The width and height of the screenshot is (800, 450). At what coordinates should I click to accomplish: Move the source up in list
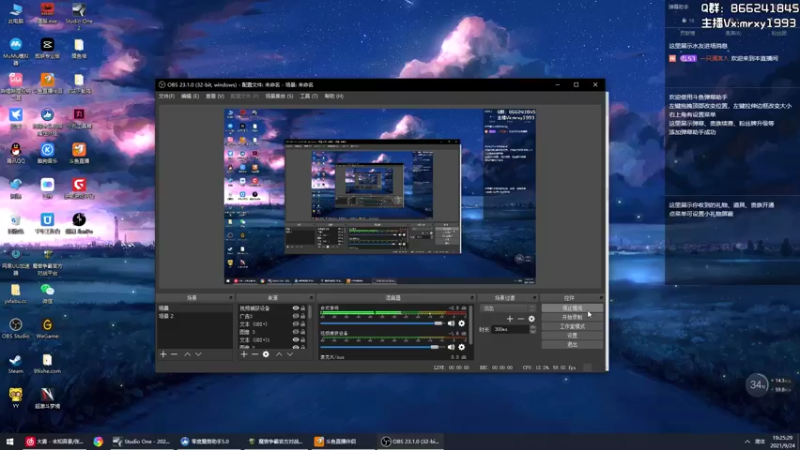pos(279,354)
